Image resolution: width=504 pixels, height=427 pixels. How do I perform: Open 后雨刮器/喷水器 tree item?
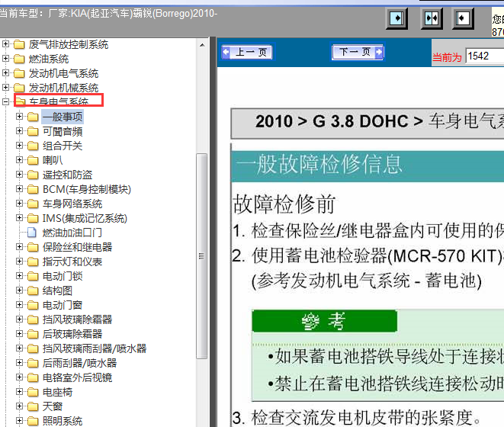[80, 363]
